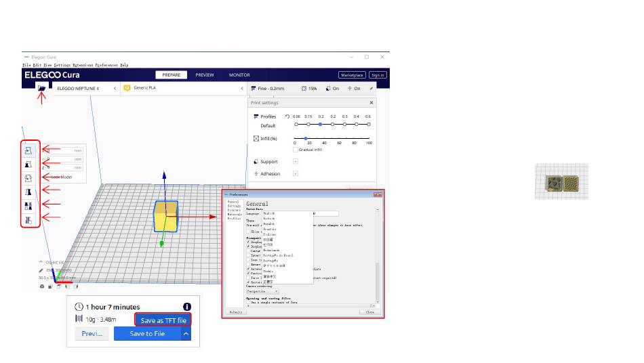Open the Preferences menu
644x363 pixels.
(106, 65)
